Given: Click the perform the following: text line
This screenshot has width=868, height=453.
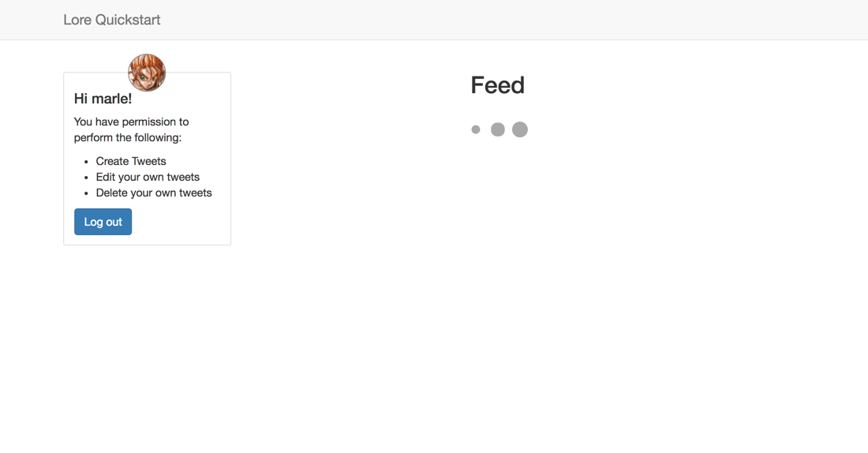Looking at the screenshot, I should pyautogui.click(x=128, y=137).
